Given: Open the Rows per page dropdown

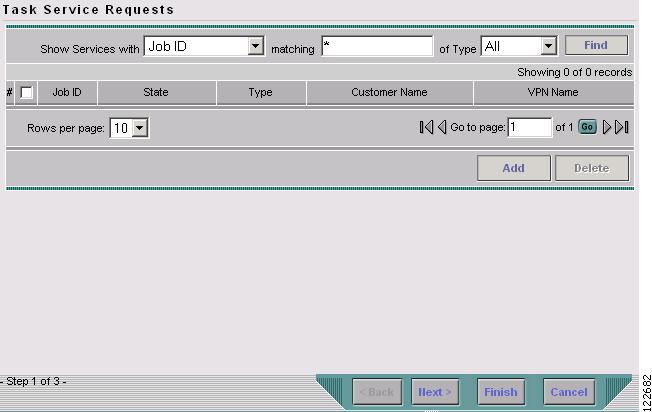Looking at the screenshot, I should [129, 128].
